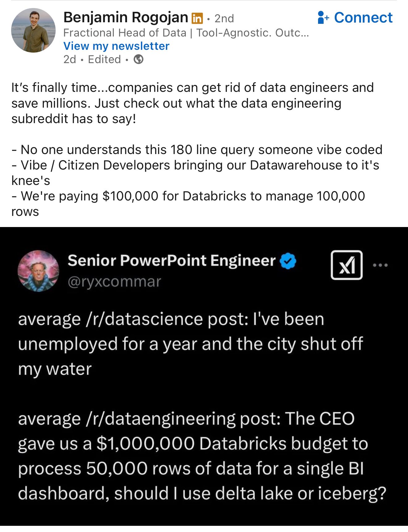Click the "2nd" connection degree label
The width and height of the screenshot is (408, 532).
(x=224, y=19)
